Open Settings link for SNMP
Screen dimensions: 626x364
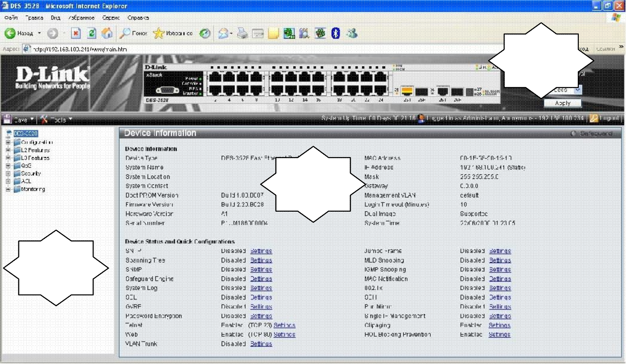(261, 270)
